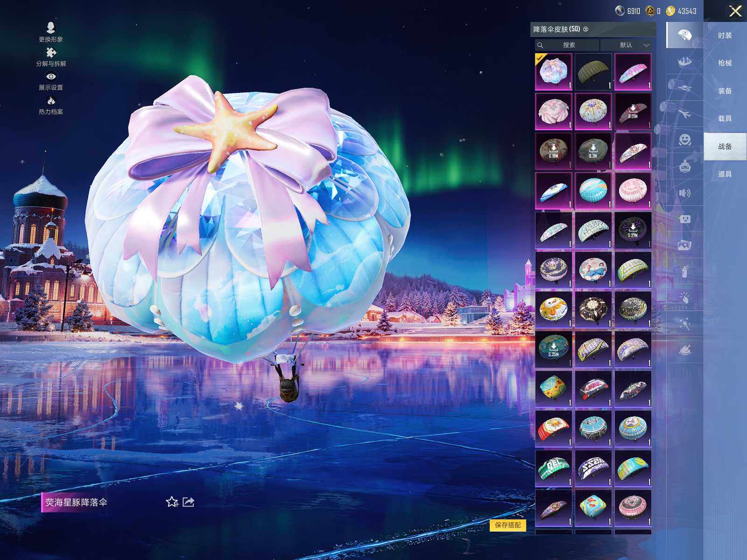Click the 6910 silver balance
This screenshot has height=560, width=747.
634,11
